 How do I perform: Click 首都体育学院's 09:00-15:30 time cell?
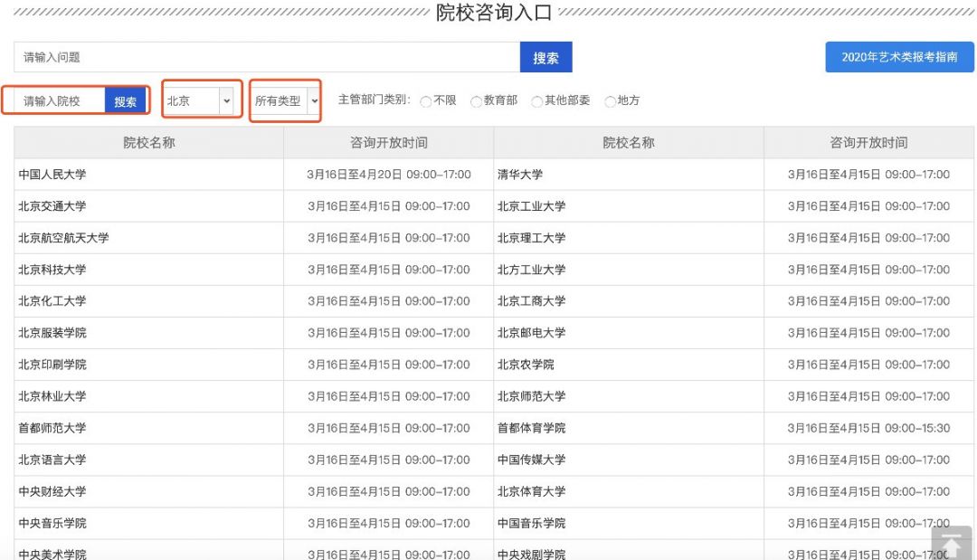pos(868,428)
